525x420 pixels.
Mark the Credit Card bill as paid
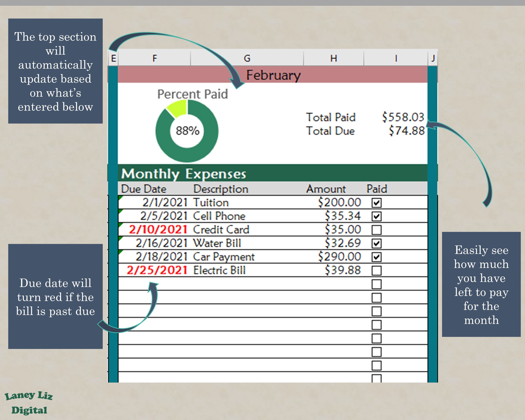377,229
